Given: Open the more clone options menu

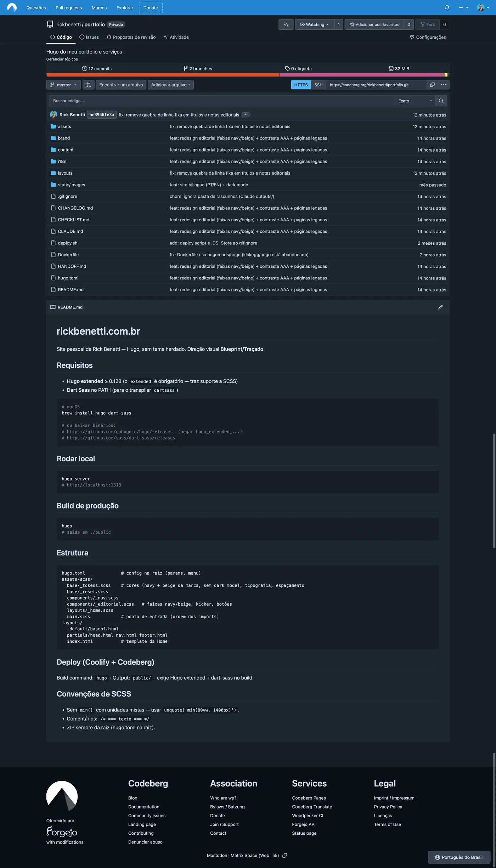Looking at the screenshot, I should click(x=444, y=85).
